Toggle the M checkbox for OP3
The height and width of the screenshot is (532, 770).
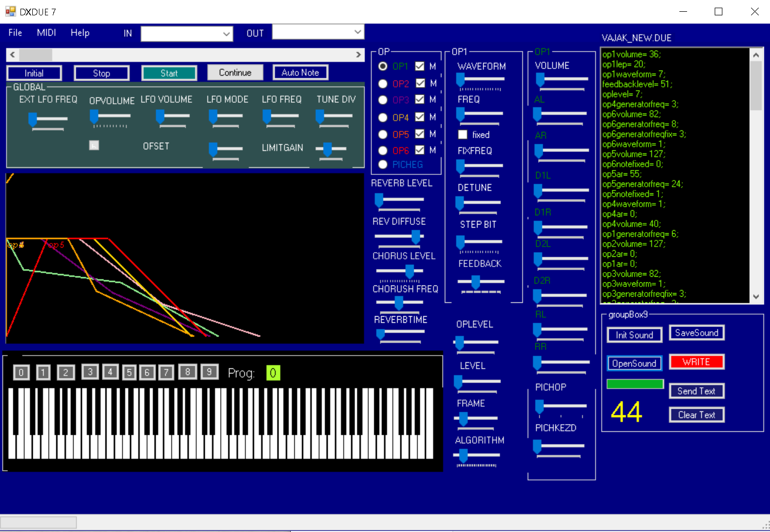coord(420,99)
